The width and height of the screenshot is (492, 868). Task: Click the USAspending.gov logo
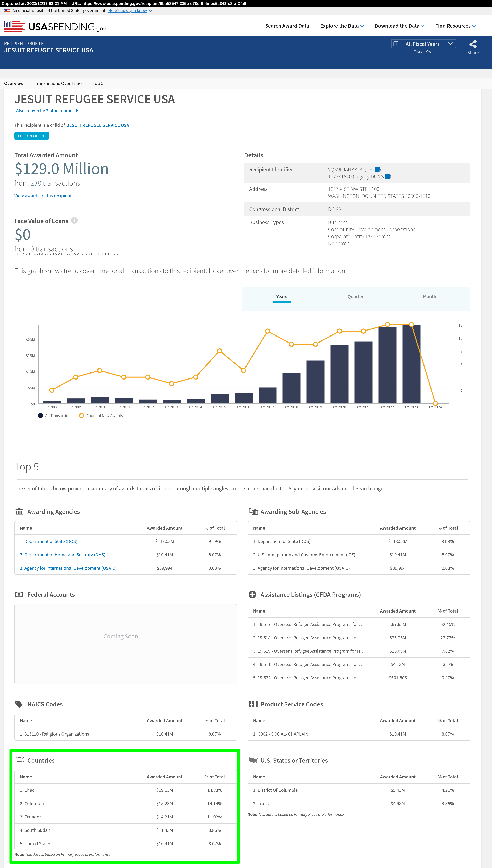55,26
